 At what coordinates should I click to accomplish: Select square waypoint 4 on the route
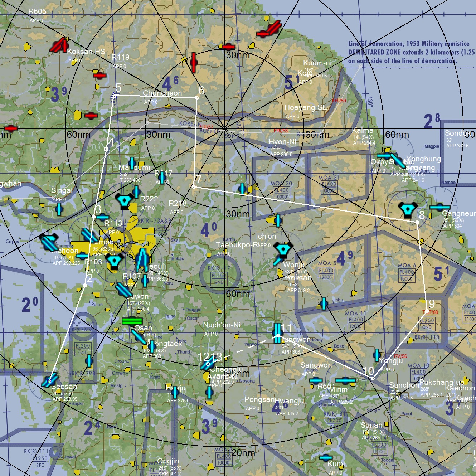pyautogui.click(x=106, y=149)
